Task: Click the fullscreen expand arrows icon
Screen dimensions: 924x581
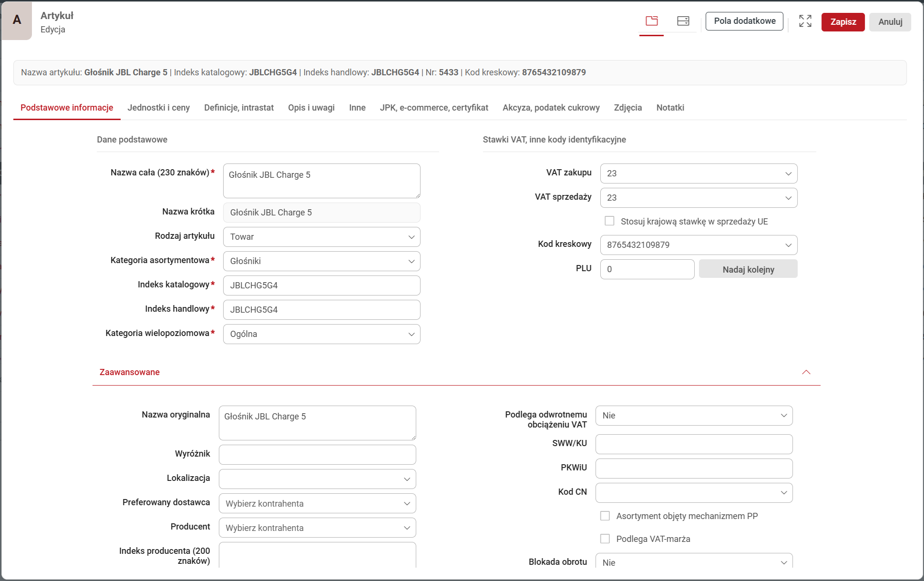Action: pos(805,21)
